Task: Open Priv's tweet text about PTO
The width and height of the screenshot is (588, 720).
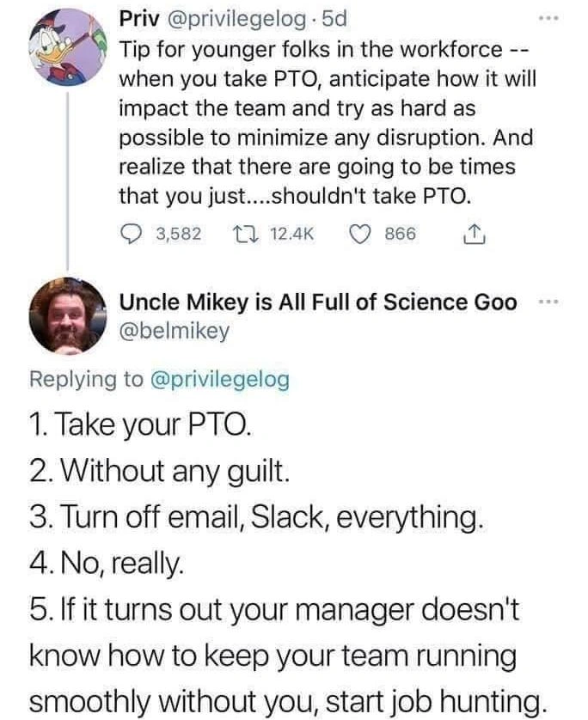Action: click(x=327, y=123)
